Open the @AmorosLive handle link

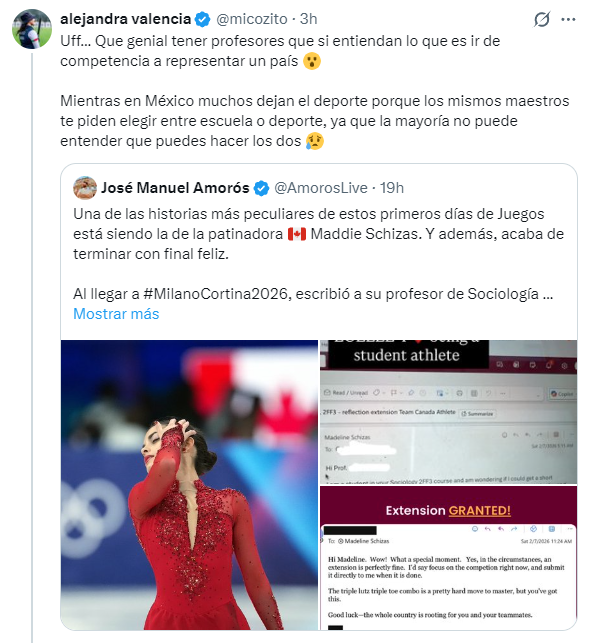click(321, 188)
